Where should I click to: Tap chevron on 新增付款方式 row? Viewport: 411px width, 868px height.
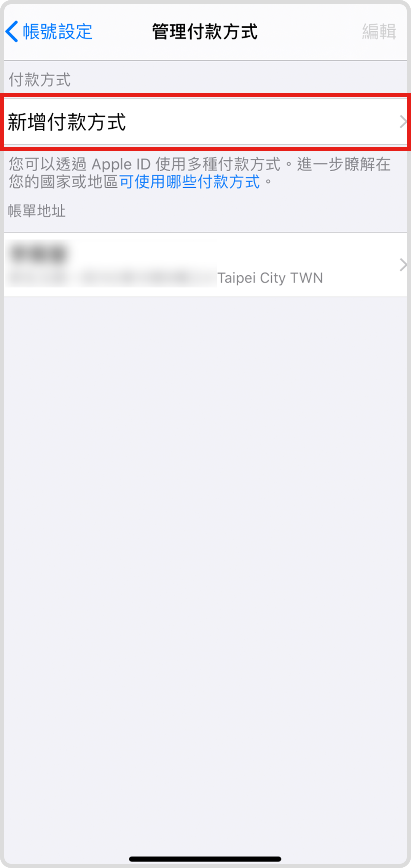coord(403,122)
